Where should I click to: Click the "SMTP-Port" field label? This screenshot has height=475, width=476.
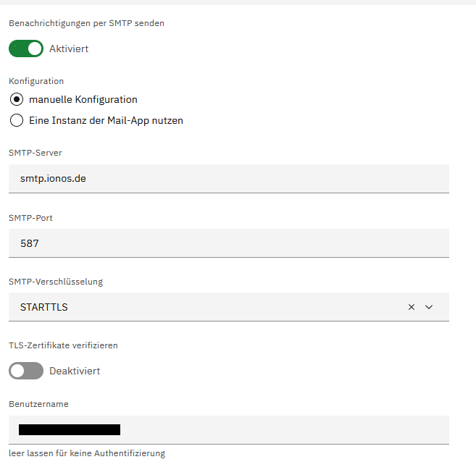tap(30, 217)
